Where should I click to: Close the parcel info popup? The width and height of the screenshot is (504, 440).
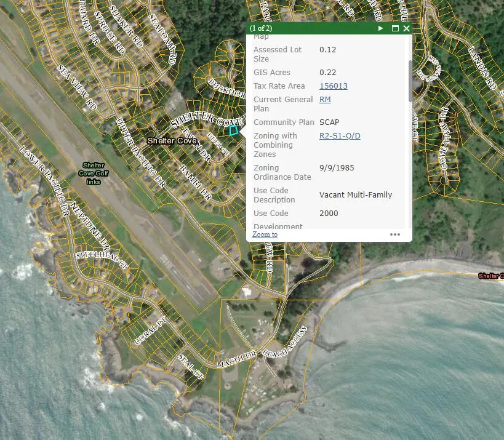(406, 28)
